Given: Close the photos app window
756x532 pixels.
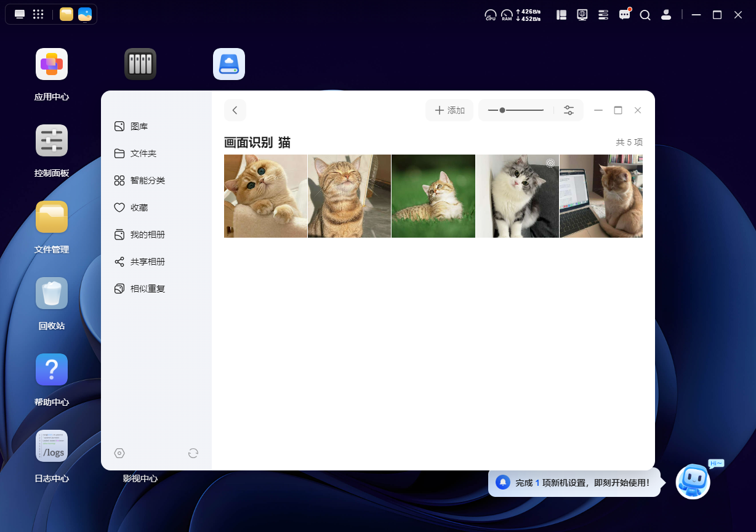Looking at the screenshot, I should point(638,110).
